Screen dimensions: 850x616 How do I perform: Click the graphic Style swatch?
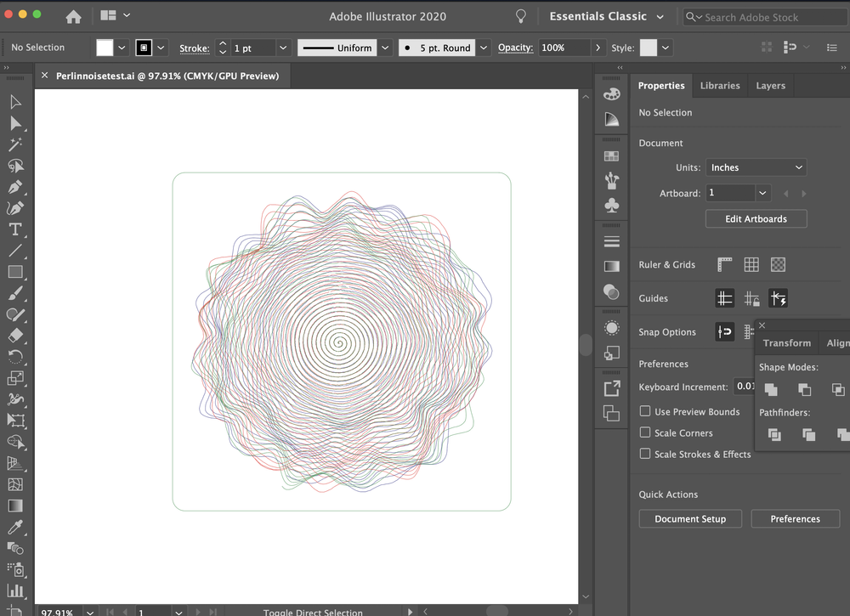pyautogui.click(x=649, y=48)
